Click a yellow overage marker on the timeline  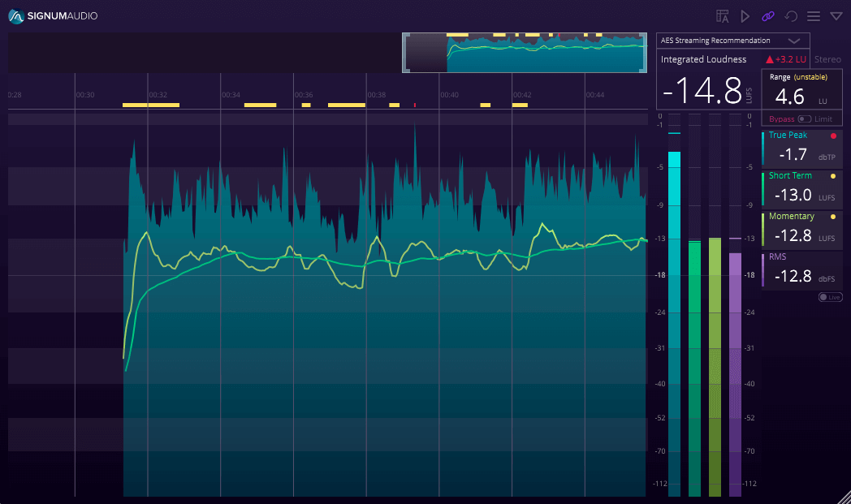150,104
